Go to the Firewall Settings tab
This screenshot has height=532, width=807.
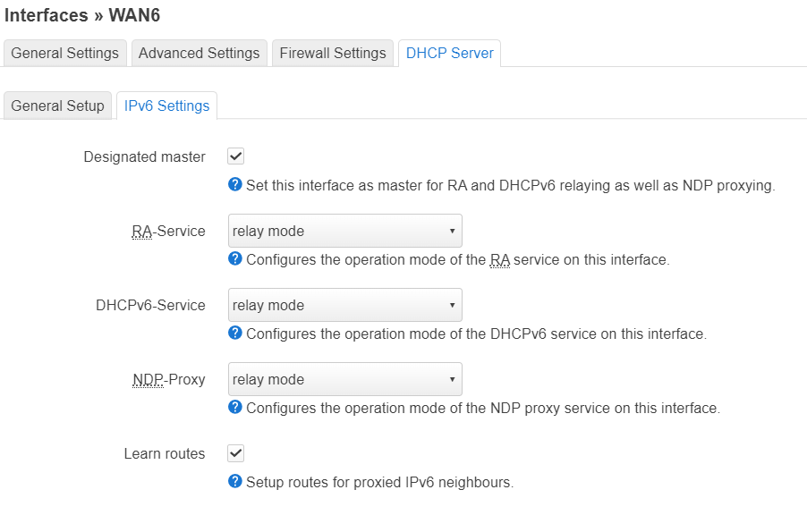(333, 53)
